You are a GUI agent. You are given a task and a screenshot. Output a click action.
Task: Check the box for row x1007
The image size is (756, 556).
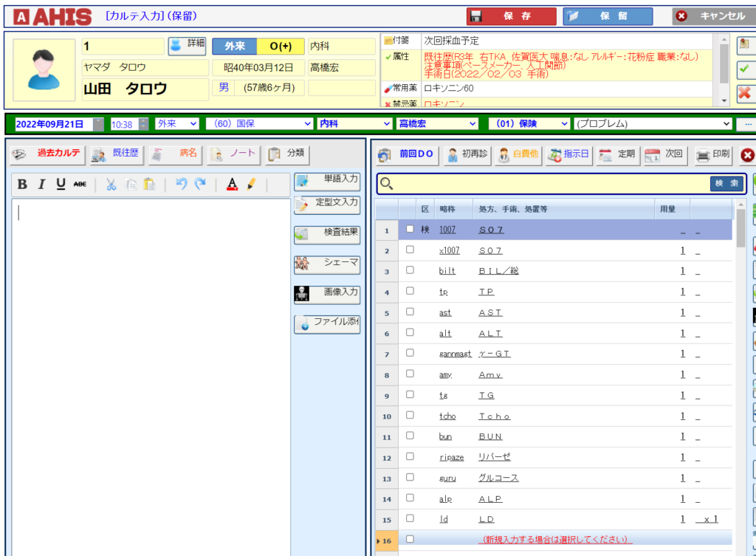point(410,250)
